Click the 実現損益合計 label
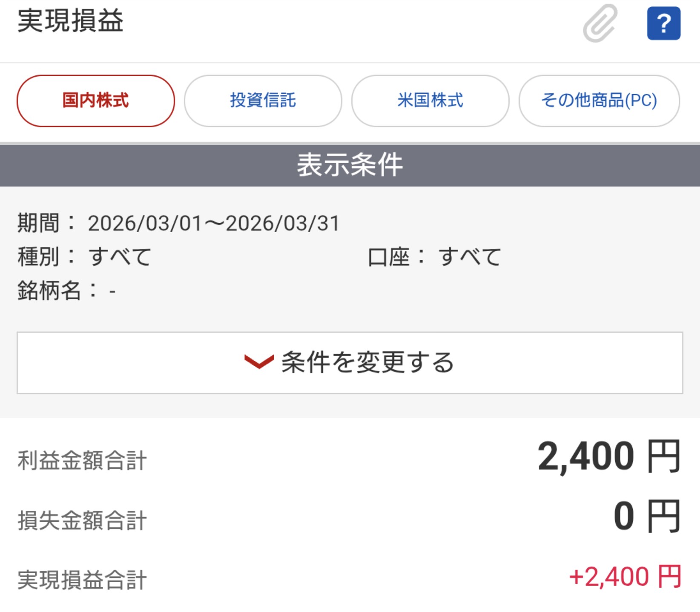 pyautogui.click(x=82, y=580)
